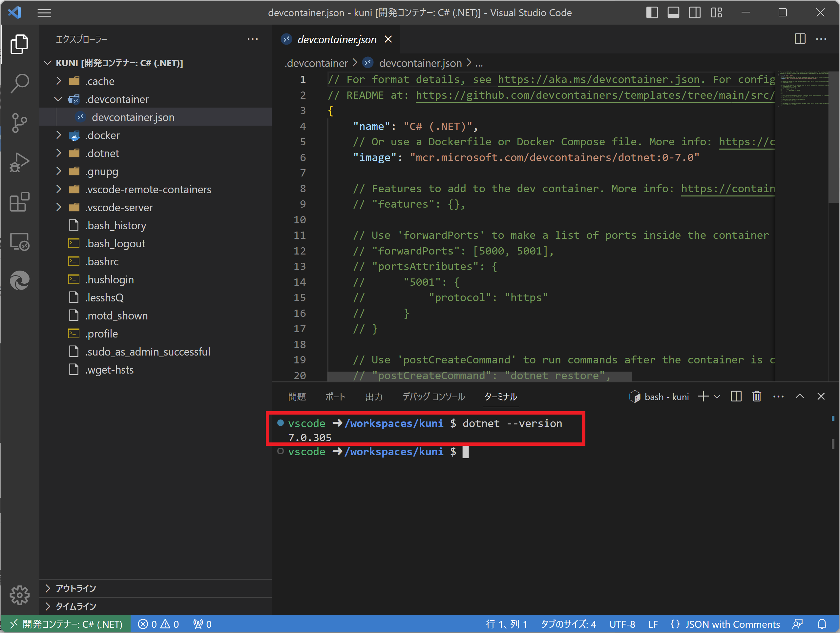This screenshot has width=840, height=633.
Task: Open the aka.ms/devcontainer.json link
Action: 599,80
